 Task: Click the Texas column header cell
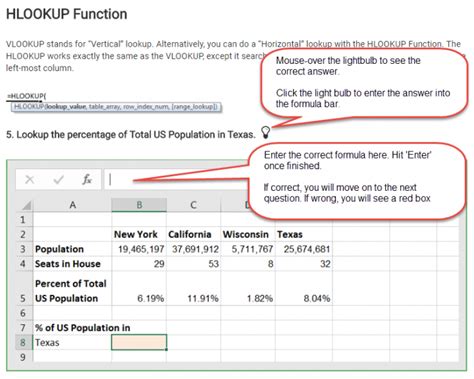point(304,234)
